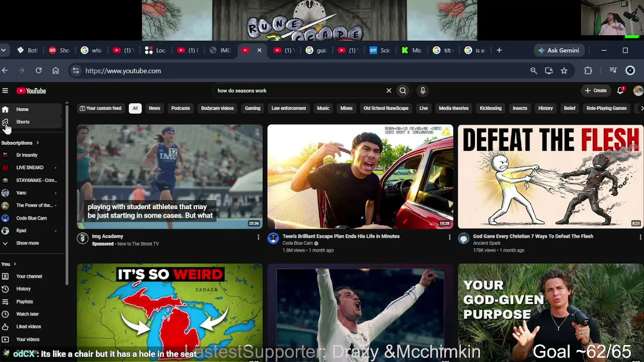
Task: Show more topic chips with right arrow
Action: point(641,108)
